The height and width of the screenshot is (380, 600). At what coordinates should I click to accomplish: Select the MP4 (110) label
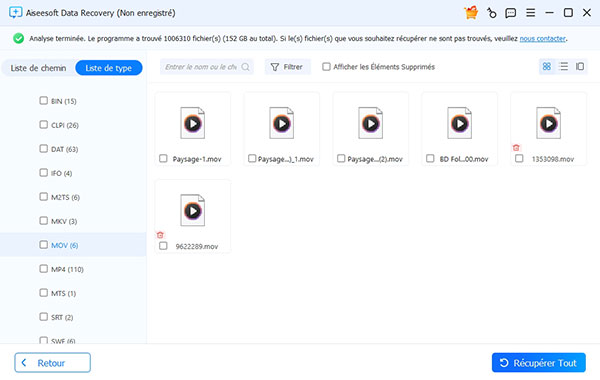(x=67, y=269)
